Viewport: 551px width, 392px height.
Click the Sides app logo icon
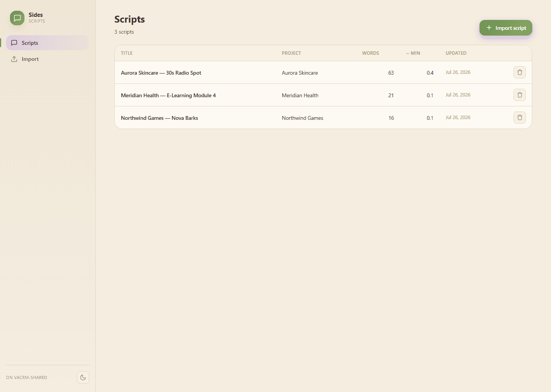pyautogui.click(x=17, y=18)
